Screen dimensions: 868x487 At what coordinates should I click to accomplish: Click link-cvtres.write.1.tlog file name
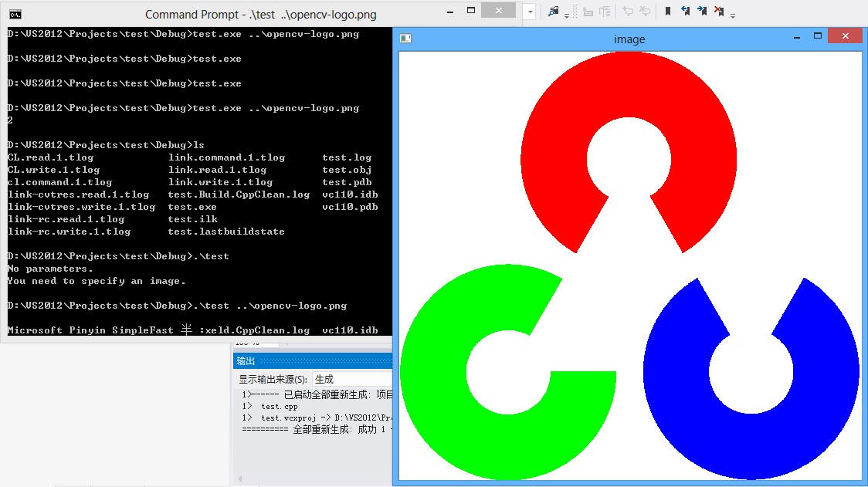point(81,207)
